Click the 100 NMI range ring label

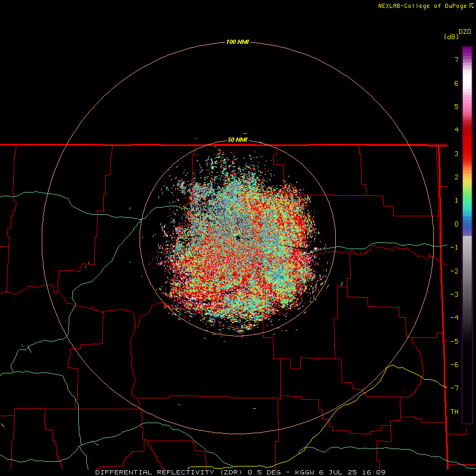[x=237, y=42]
